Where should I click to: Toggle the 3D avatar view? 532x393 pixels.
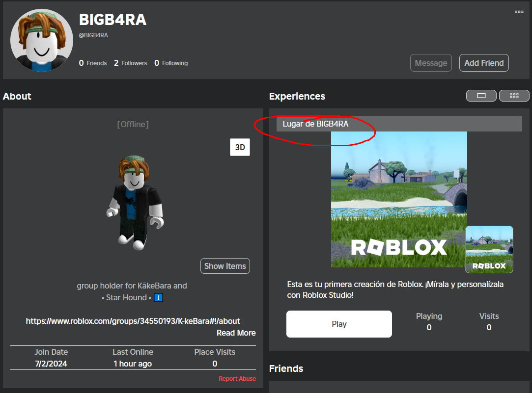[240, 147]
